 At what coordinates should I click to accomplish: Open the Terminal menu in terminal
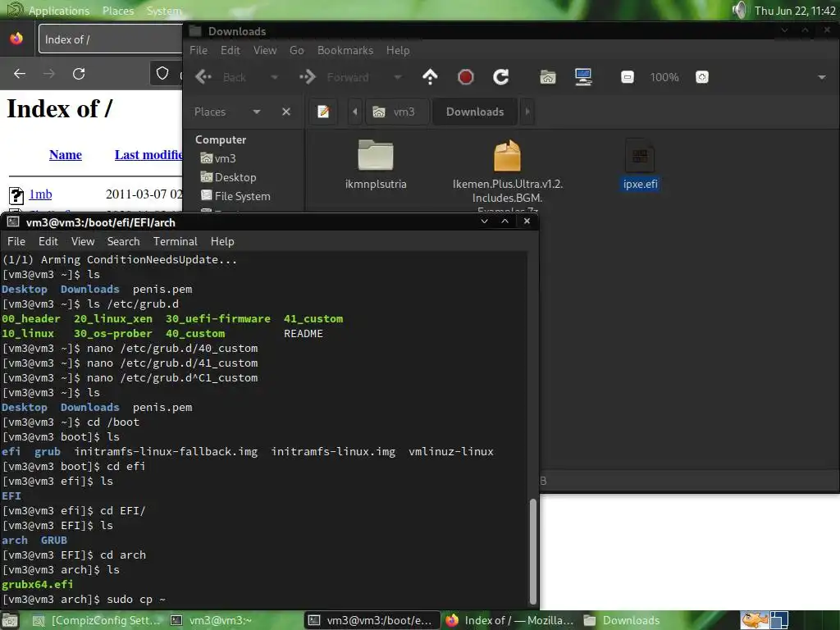pyautogui.click(x=176, y=242)
